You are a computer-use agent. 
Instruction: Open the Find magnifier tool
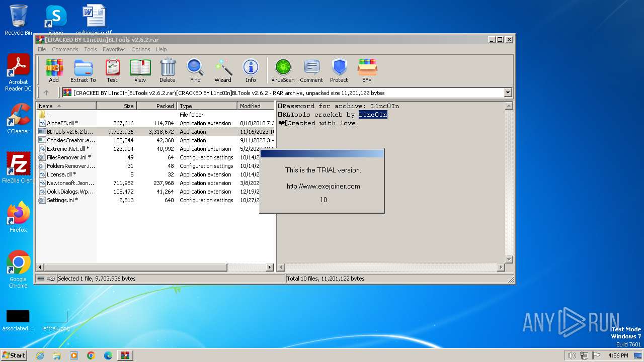(x=195, y=70)
